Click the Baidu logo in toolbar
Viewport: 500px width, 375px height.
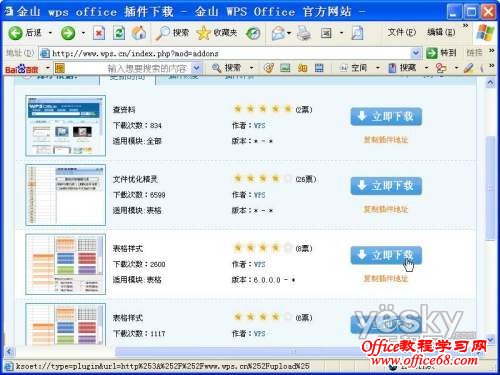(22, 69)
